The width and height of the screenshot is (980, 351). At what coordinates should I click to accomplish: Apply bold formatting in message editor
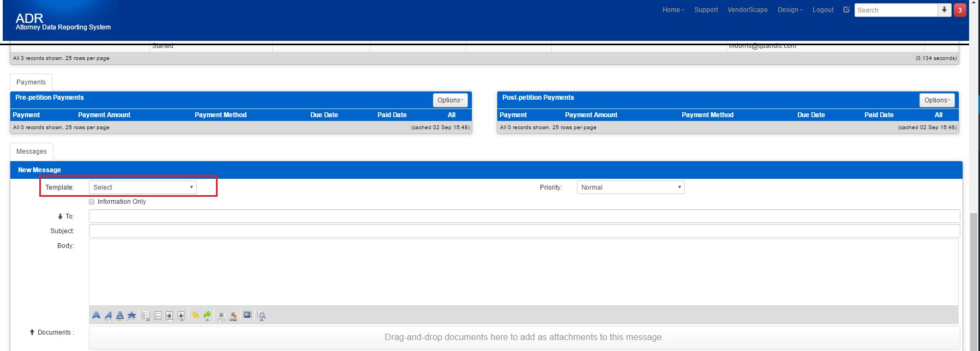97,316
